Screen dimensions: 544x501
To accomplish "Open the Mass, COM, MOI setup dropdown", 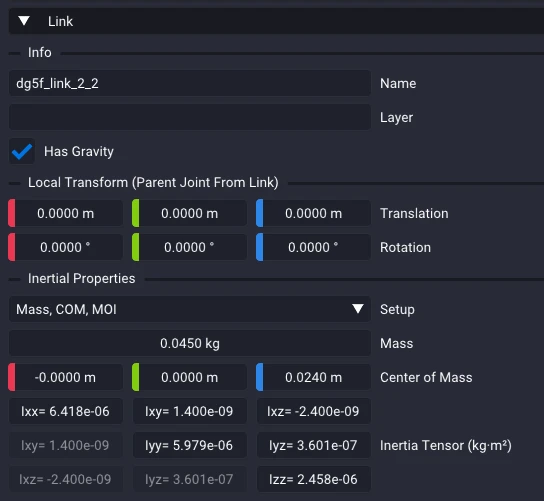I will [x=190, y=309].
